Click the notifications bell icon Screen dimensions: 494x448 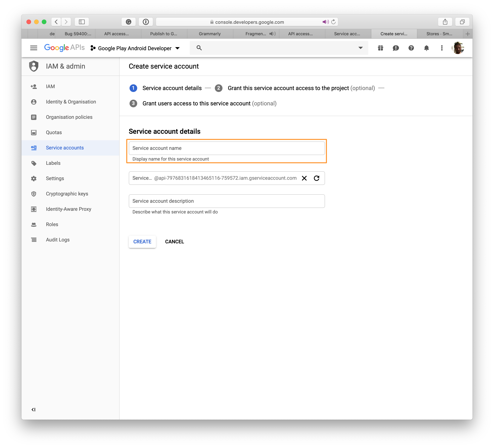(426, 48)
